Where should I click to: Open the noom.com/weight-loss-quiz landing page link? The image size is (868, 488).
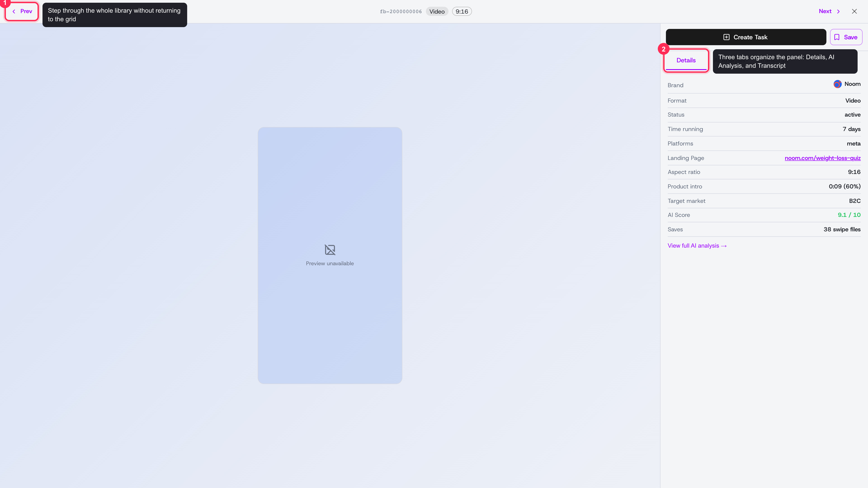coord(823,158)
